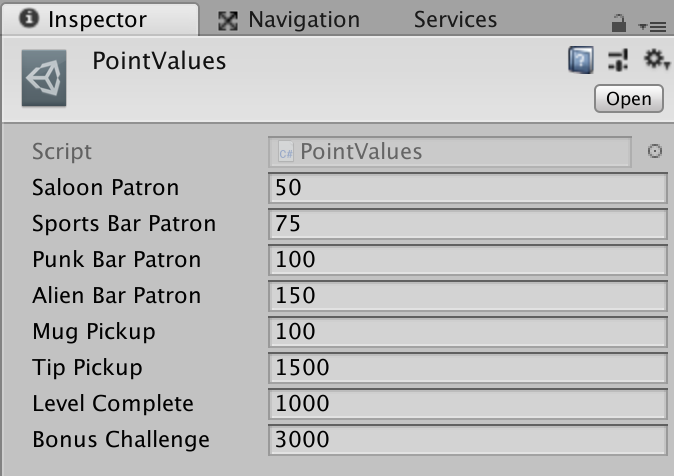Select the Inspector tab
Screen dimensions: 674x476
coord(100,20)
